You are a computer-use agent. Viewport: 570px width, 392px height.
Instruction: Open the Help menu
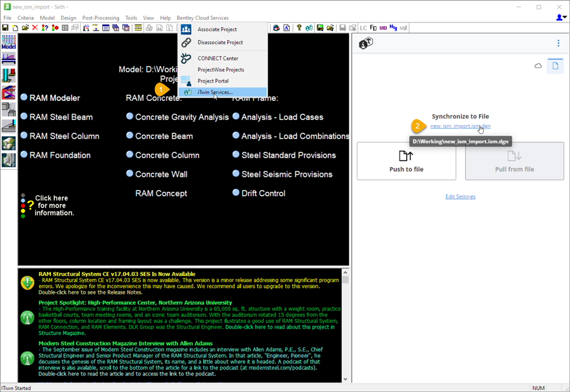tap(165, 18)
